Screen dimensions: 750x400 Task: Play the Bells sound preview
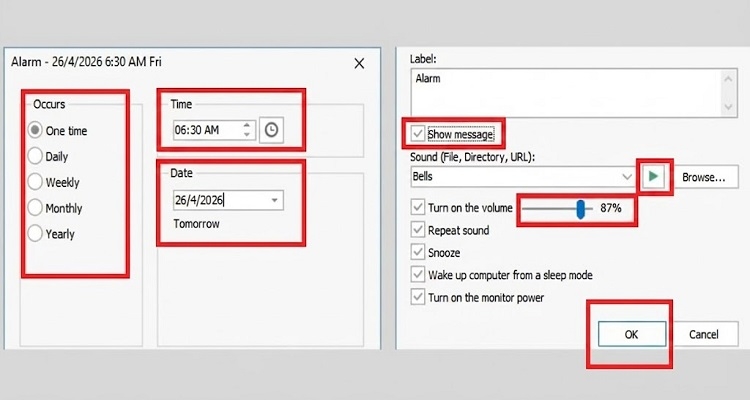tap(653, 177)
